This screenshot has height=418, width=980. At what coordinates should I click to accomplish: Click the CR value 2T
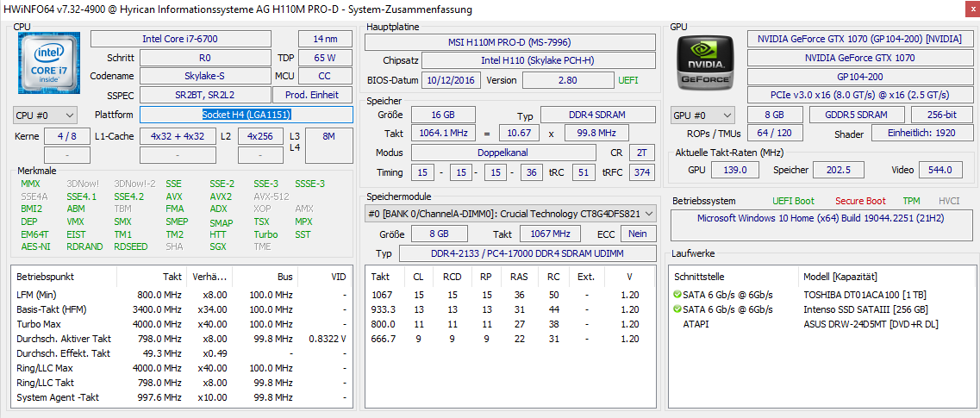point(642,153)
